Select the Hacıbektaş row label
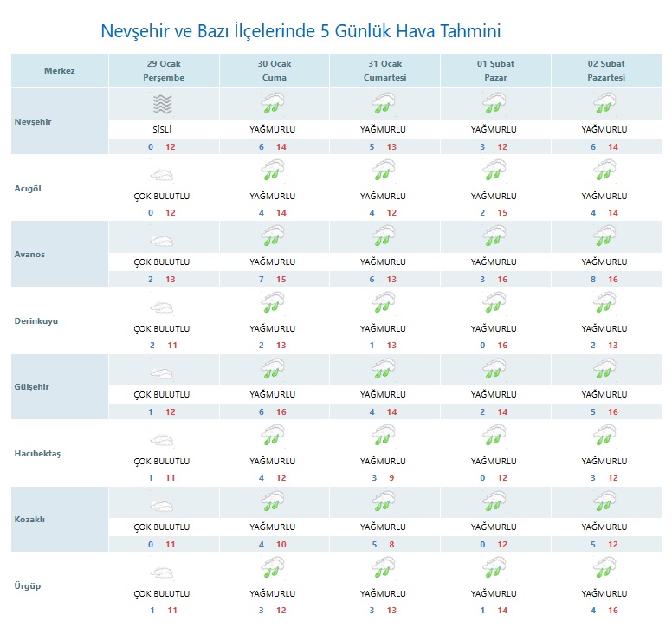This screenshot has height=634, width=672. pyautogui.click(x=37, y=454)
